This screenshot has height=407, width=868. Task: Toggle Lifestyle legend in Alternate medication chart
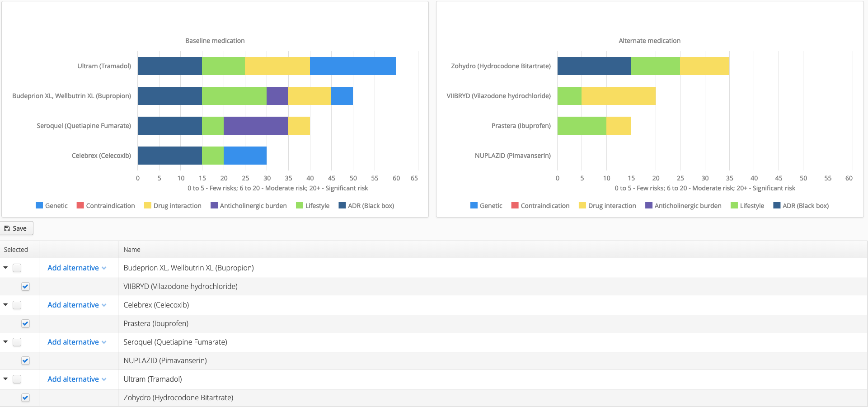click(x=747, y=206)
